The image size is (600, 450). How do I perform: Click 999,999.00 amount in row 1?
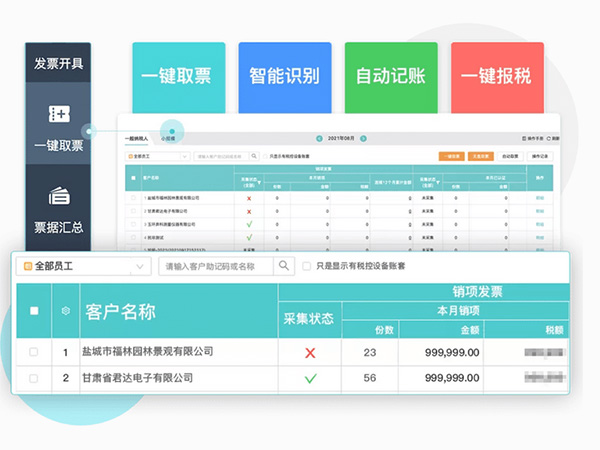click(452, 352)
